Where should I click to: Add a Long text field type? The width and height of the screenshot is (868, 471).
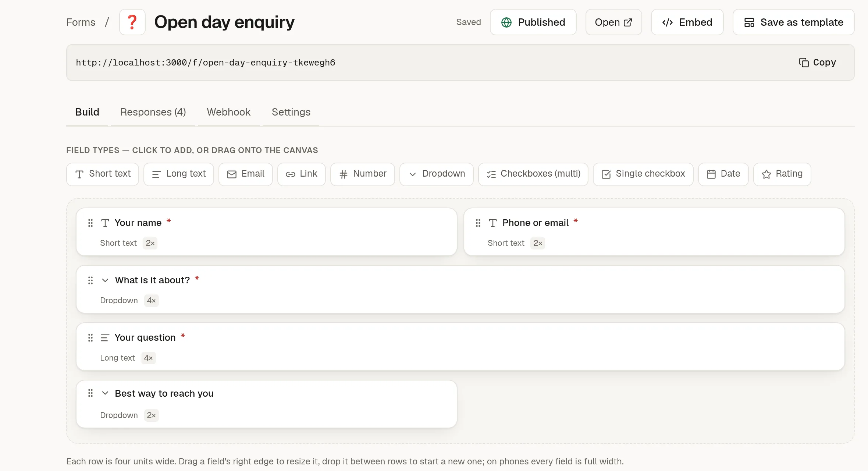click(x=179, y=174)
